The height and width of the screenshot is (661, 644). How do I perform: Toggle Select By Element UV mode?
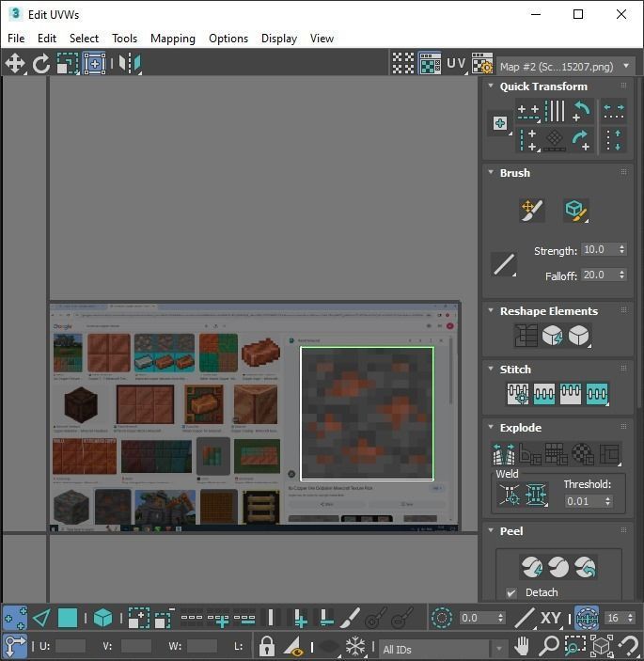pos(102,619)
